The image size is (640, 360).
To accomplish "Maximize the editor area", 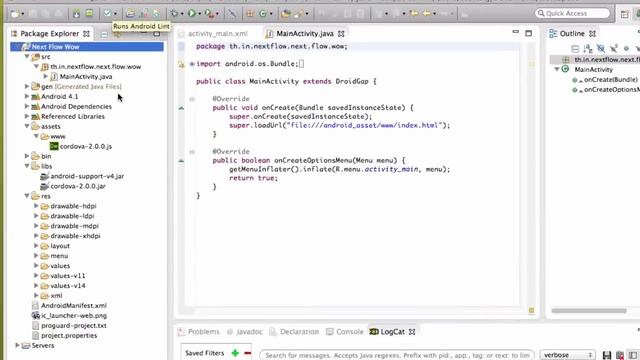I will (529, 33).
